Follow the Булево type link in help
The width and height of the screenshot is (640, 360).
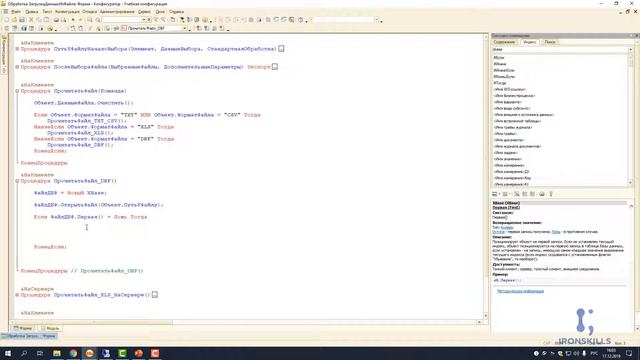pos(507,227)
